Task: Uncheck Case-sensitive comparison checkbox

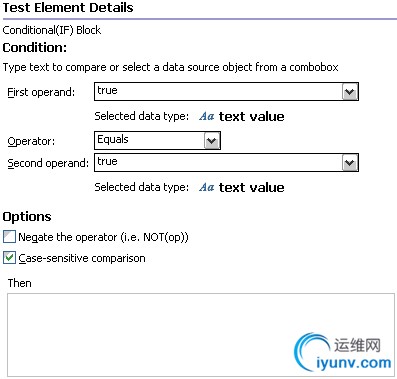Action: click(x=9, y=258)
